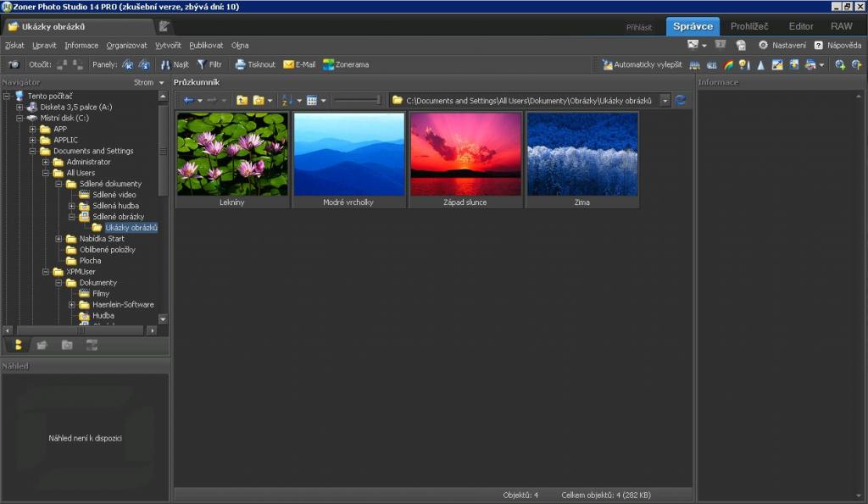This screenshot has width=868, height=504.
Task: Click the navigator vertical scrollbar down arrow
Action: (163, 319)
